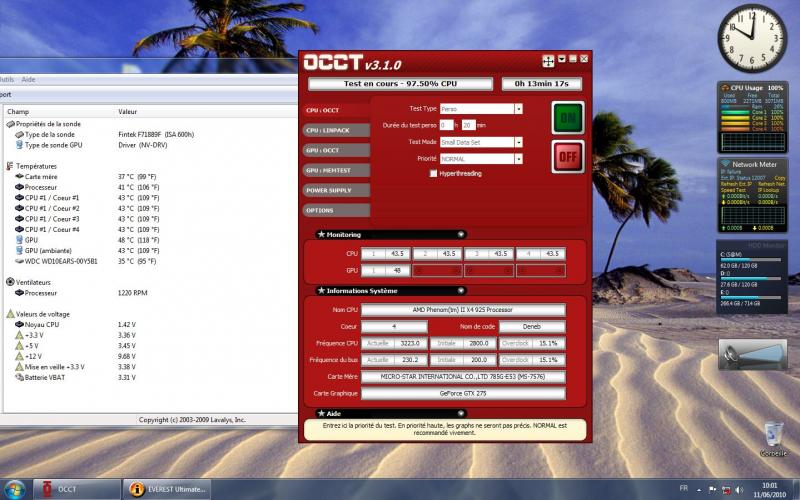Image resolution: width=800 pixels, height=500 pixels.
Task: Click the +12 V row voltage icon
Action: tap(19, 356)
